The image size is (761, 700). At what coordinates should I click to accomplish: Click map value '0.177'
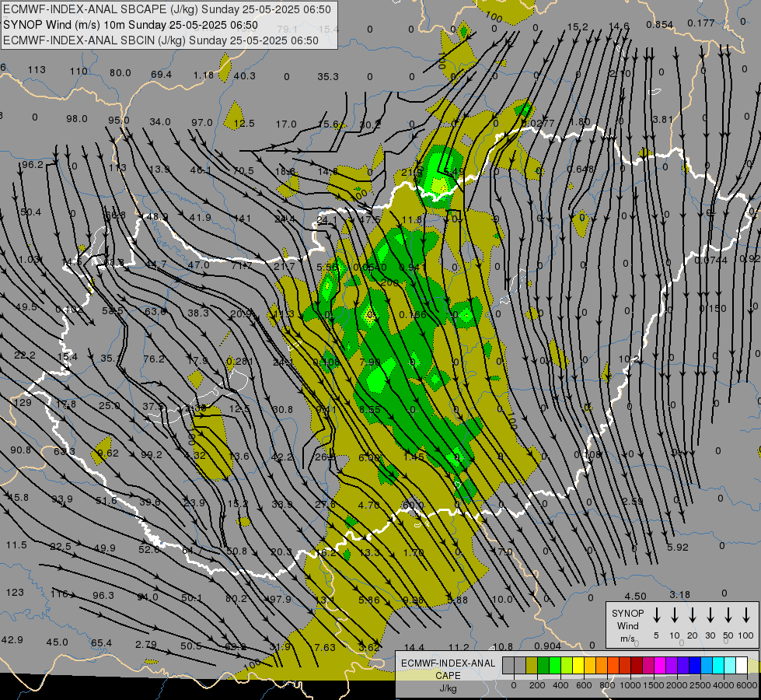tap(701, 23)
